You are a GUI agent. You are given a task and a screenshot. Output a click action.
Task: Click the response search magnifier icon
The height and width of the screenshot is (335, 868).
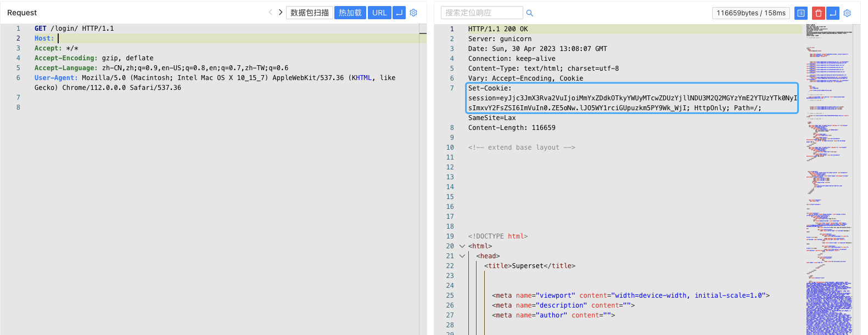click(530, 13)
